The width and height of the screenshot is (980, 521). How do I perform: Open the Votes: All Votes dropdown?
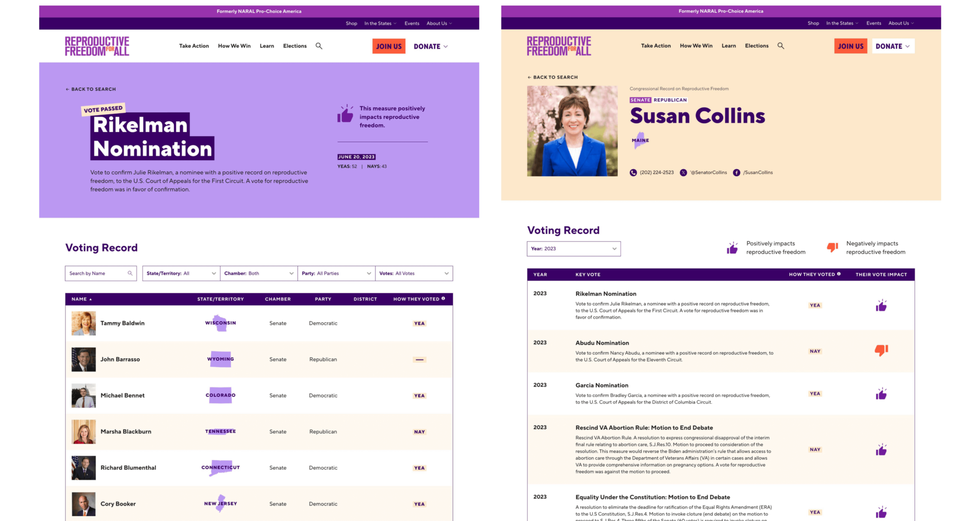(414, 273)
